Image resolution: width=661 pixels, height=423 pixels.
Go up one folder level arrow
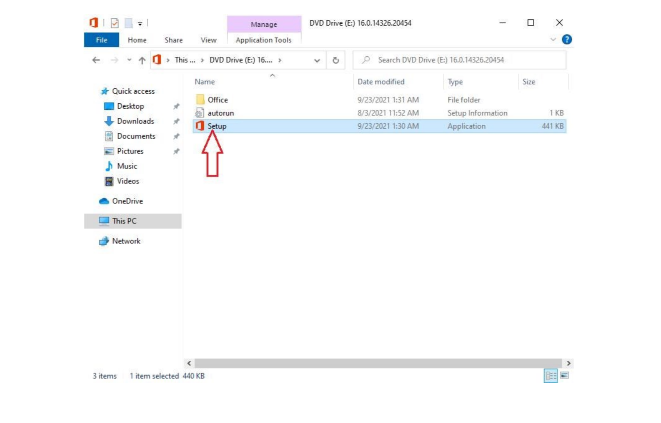point(142,60)
